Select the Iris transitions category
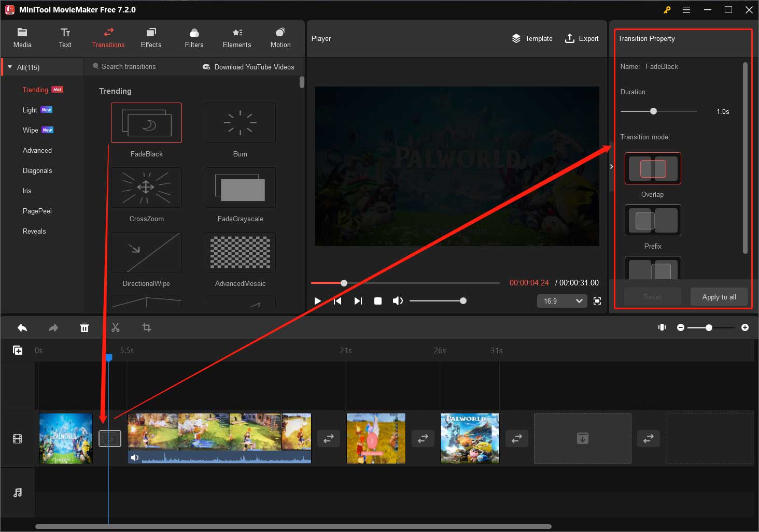 click(27, 191)
